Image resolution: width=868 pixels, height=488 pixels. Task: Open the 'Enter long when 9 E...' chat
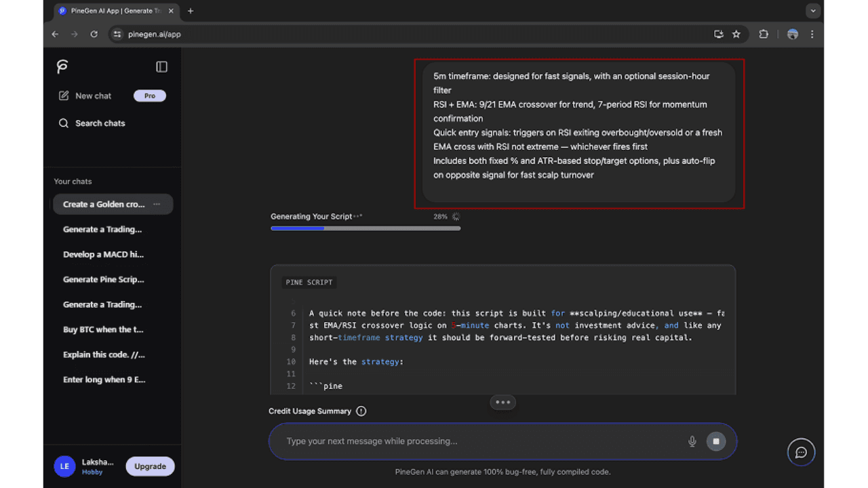coord(104,380)
